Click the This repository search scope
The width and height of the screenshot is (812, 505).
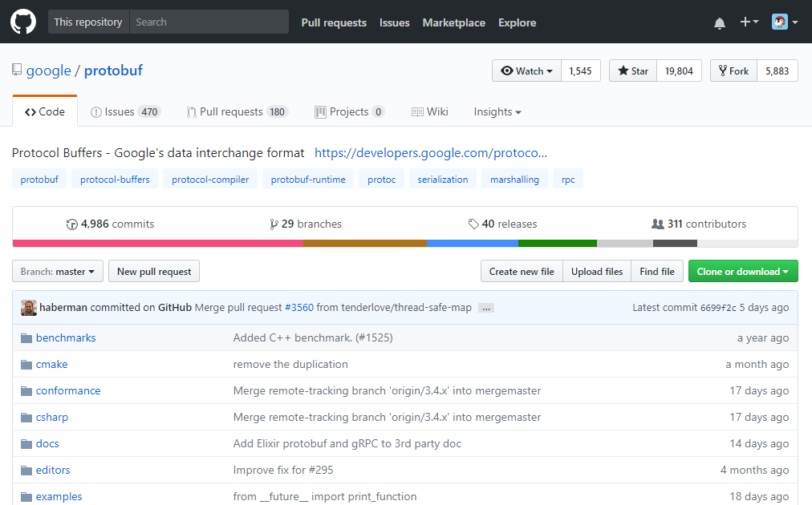point(88,22)
